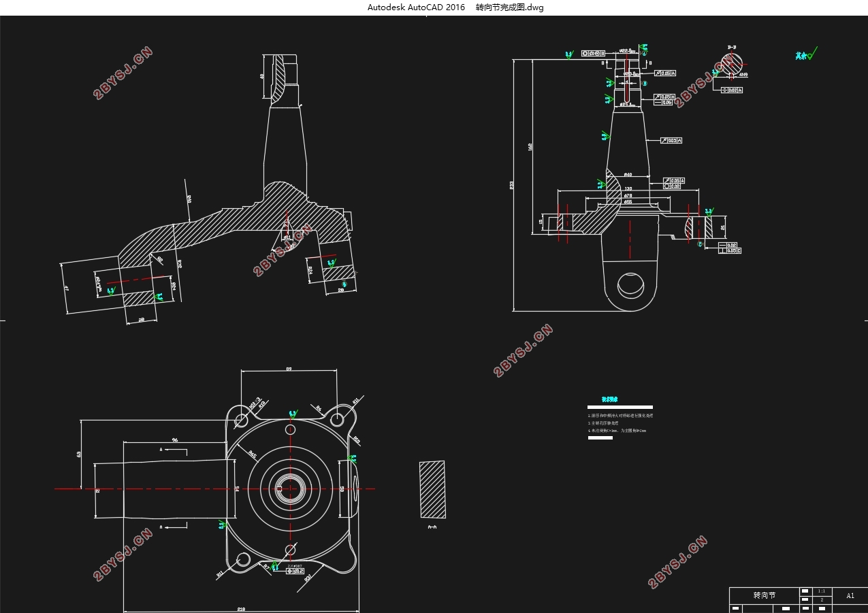This screenshot has height=613, width=868.
Task: Click the top-left bolt hole of the flange
Action: pyautogui.click(x=240, y=418)
